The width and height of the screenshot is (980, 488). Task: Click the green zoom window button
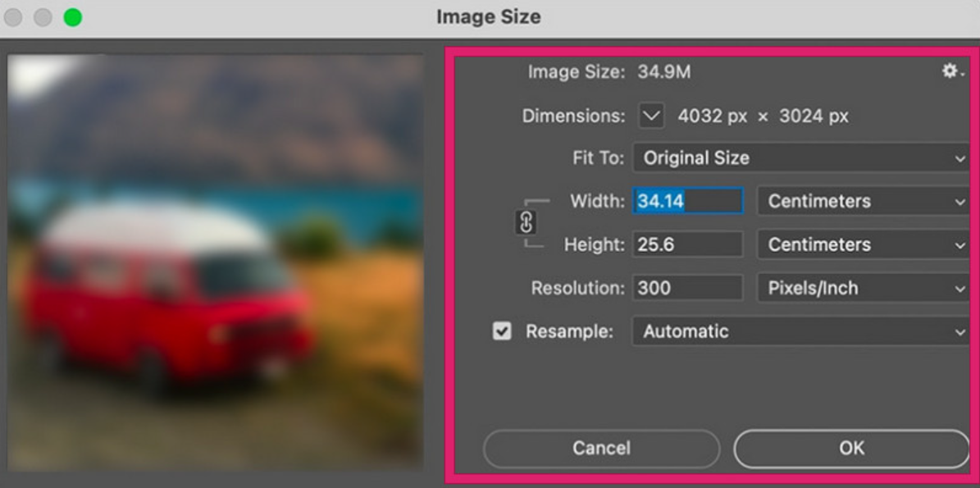click(72, 17)
